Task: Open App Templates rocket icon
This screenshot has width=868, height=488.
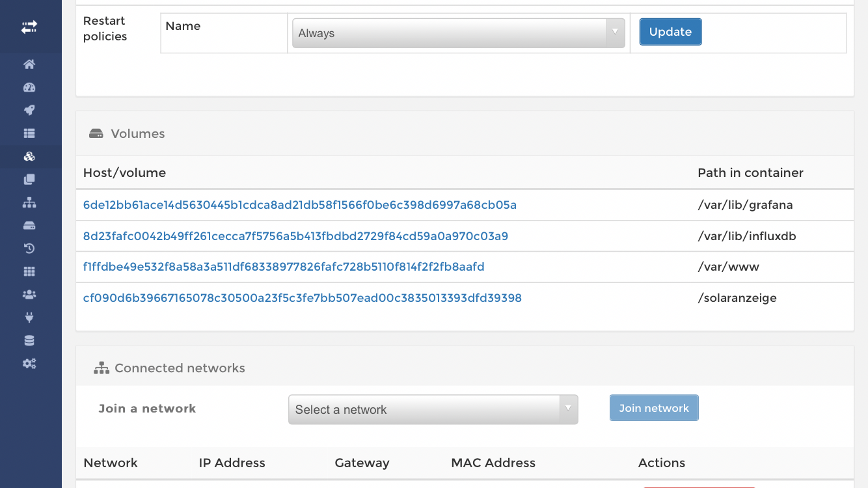Action: click(x=29, y=110)
